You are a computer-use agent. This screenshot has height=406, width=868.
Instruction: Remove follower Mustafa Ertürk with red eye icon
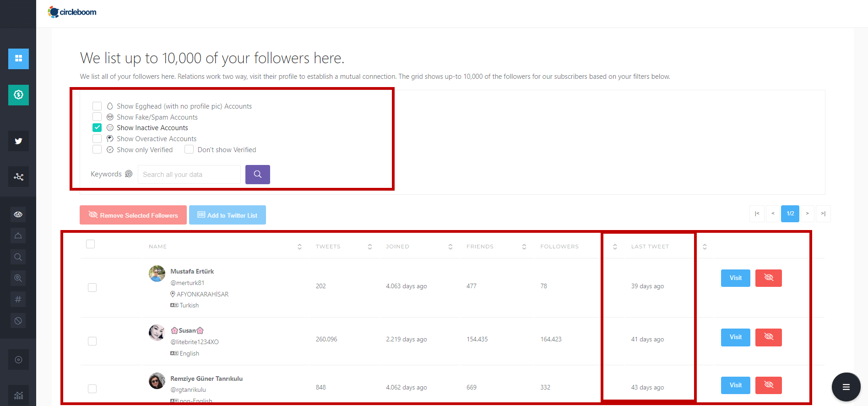(769, 278)
